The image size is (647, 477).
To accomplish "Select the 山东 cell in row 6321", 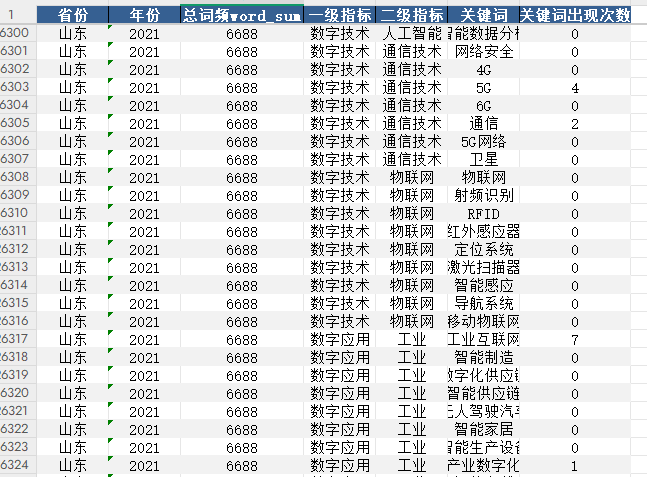I will [x=73, y=411].
